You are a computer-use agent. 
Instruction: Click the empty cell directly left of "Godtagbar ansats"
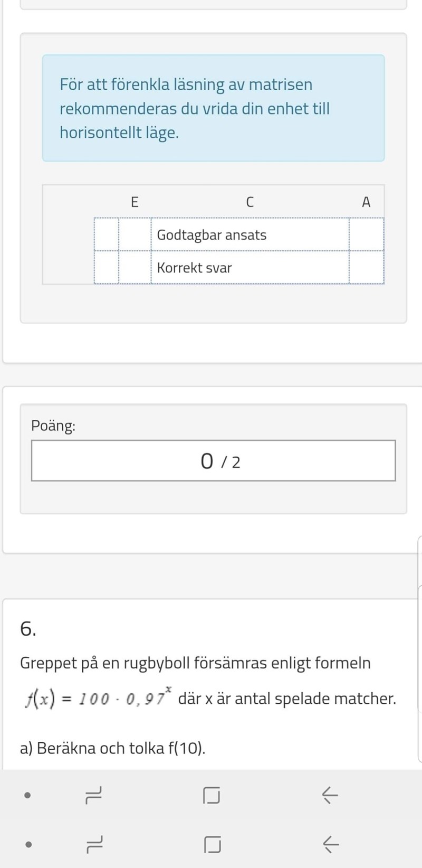click(135, 235)
